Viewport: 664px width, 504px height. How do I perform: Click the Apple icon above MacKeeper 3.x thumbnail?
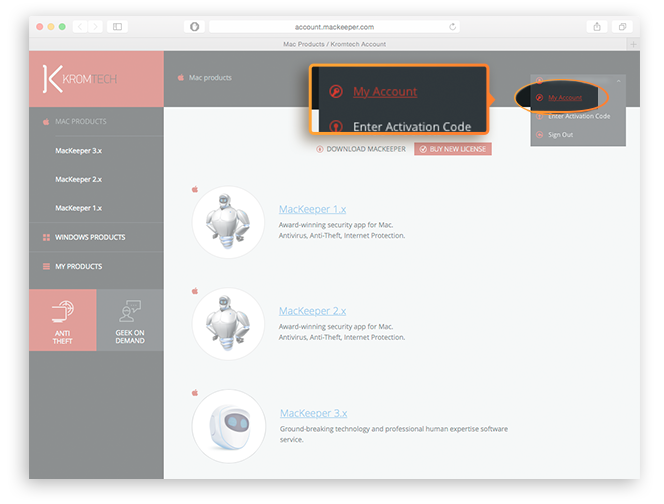point(195,393)
